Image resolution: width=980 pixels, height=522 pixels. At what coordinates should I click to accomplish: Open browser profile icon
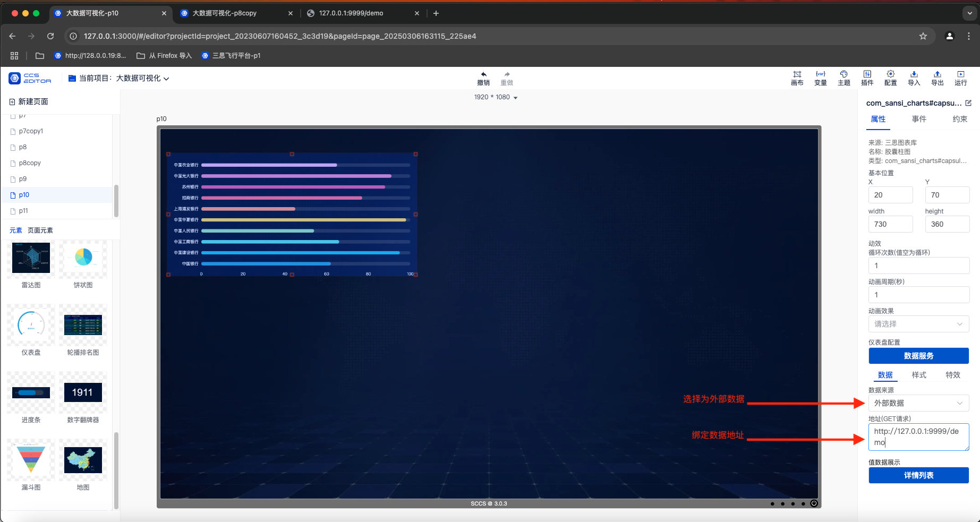click(x=950, y=36)
